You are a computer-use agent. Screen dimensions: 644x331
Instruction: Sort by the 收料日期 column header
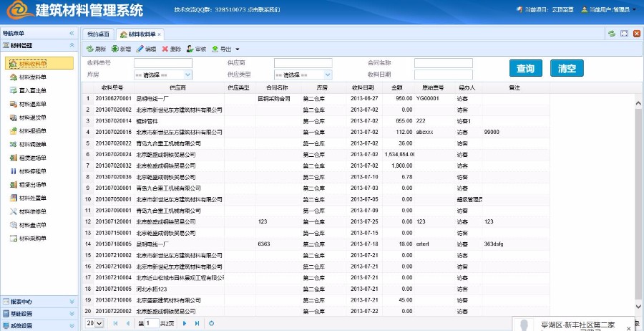pyautogui.click(x=363, y=88)
